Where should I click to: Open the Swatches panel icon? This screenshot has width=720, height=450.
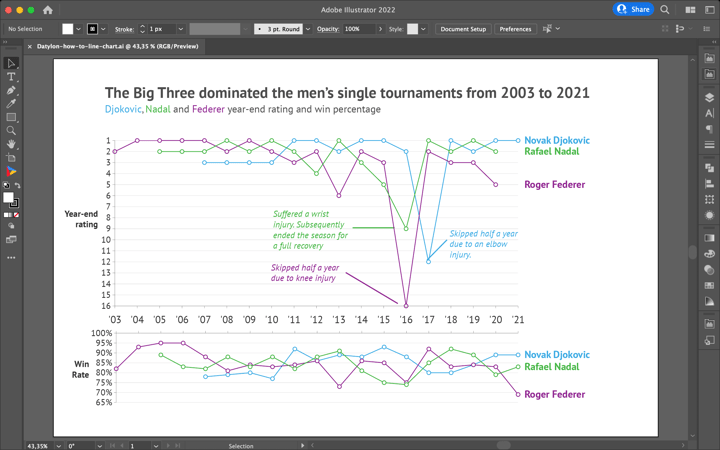(x=709, y=285)
